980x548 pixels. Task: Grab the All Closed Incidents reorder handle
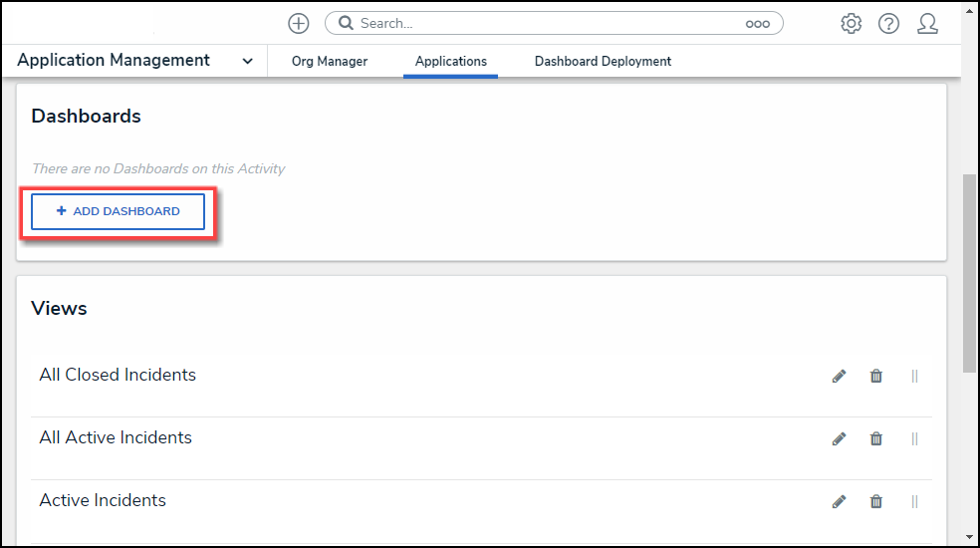914,376
